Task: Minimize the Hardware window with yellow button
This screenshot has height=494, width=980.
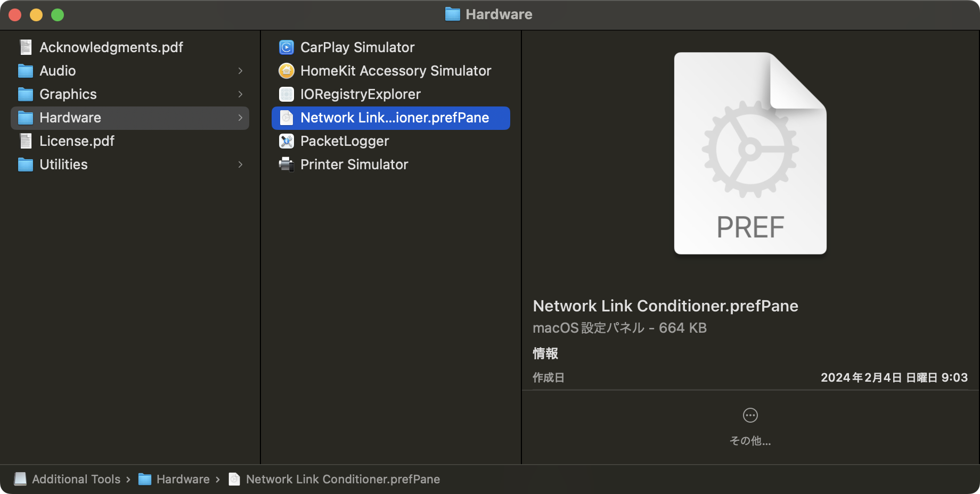Action: click(36, 15)
